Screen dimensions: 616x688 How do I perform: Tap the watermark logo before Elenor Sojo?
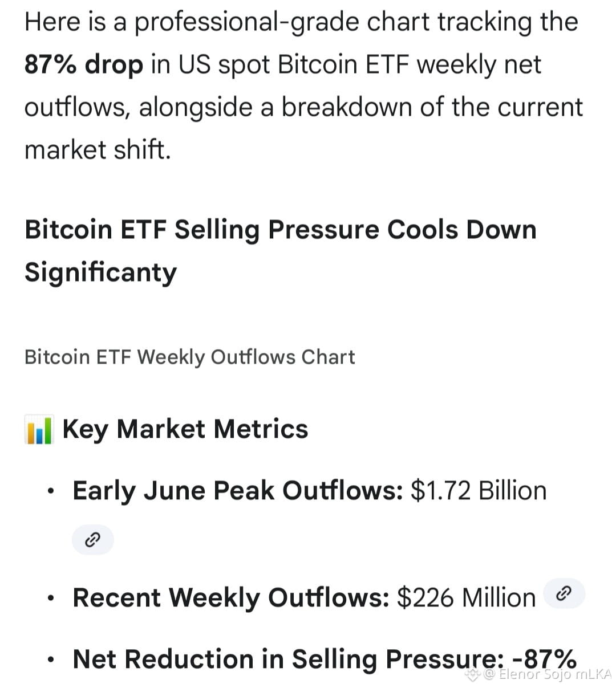(x=473, y=675)
